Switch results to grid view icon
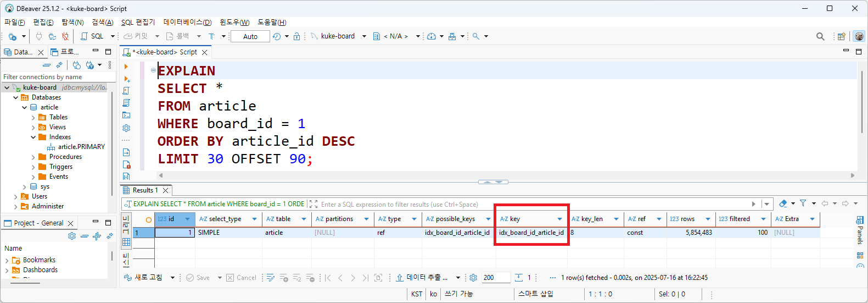The image size is (868, 303). (126, 242)
